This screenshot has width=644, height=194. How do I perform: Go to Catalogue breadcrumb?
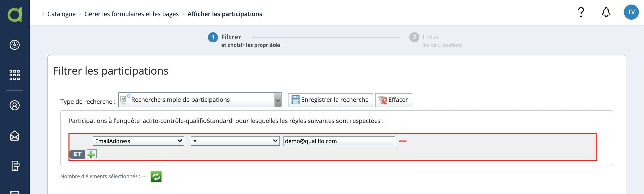tap(61, 14)
